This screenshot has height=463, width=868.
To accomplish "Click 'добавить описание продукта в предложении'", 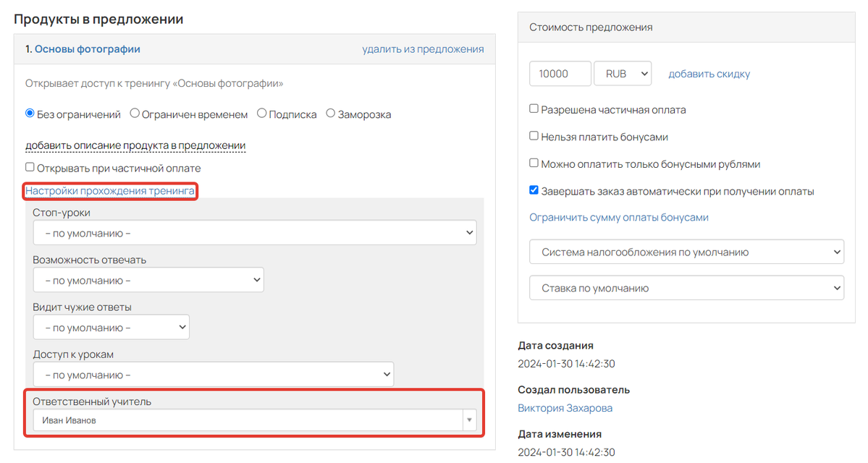I will [135, 145].
